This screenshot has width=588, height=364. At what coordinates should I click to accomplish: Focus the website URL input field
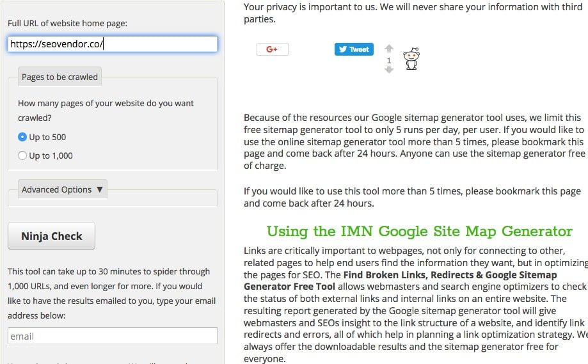click(x=112, y=44)
